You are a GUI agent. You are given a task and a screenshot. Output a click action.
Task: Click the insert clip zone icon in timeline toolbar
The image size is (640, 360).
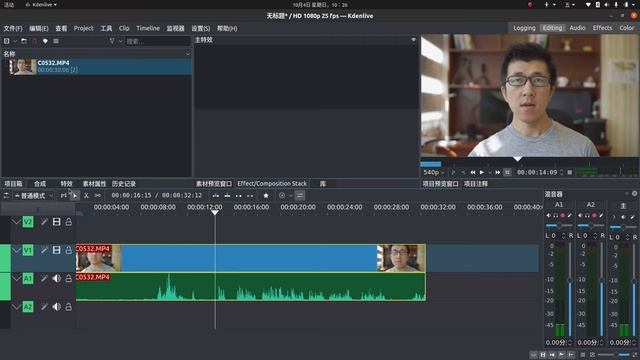(x=216, y=196)
